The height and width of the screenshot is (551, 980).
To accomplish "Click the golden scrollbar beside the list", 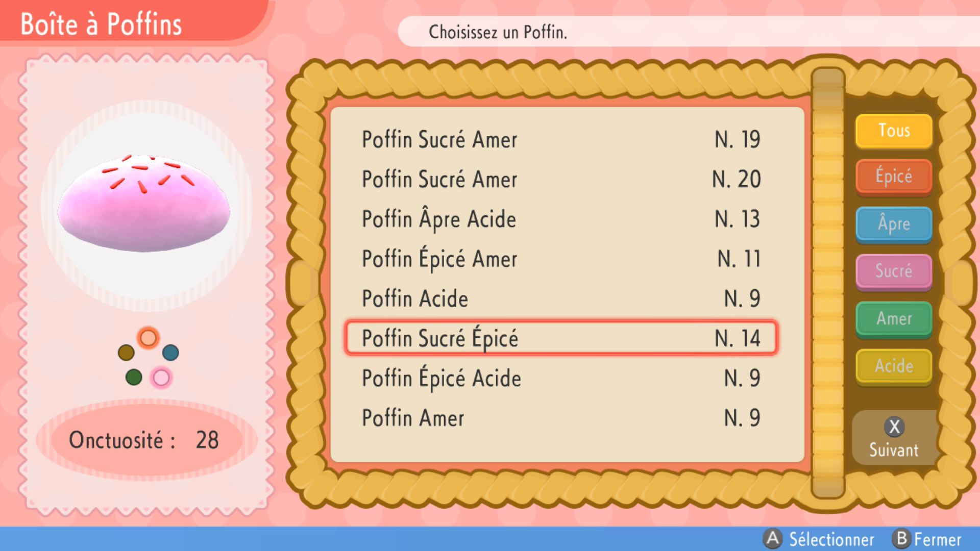I will (828, 283).
